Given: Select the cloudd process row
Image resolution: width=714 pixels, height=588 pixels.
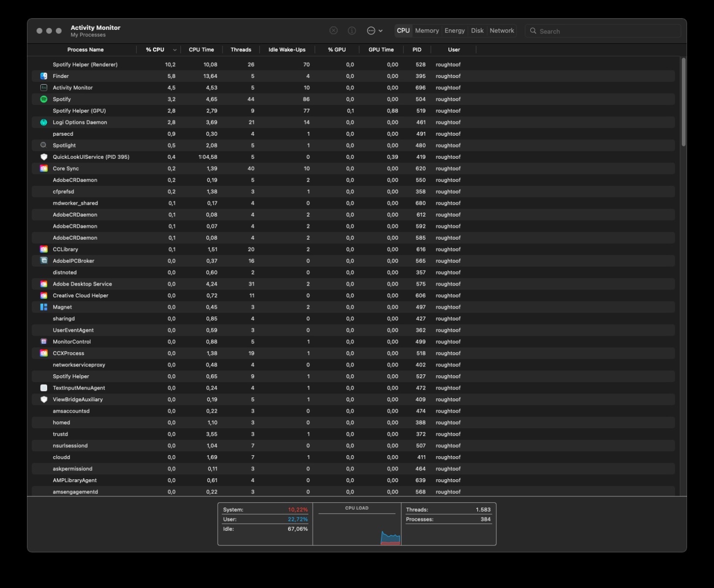Looking at the screenshot, I should click(353, 457).
